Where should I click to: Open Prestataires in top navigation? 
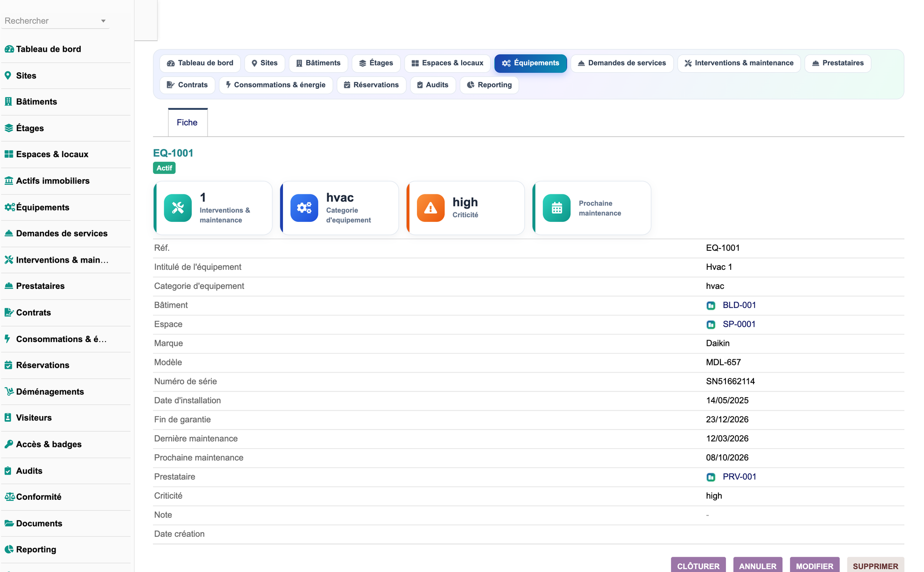[838, 63]
